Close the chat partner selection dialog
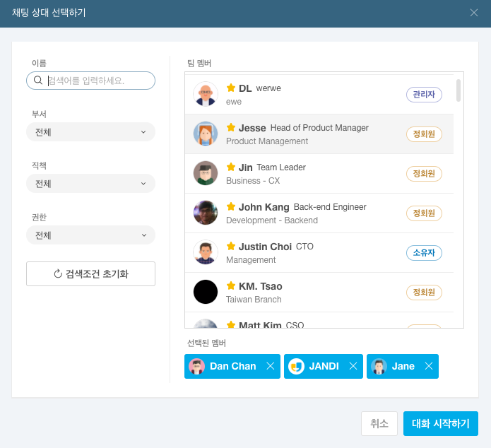Screen dimensions: 491x448 tap(474, 13)
